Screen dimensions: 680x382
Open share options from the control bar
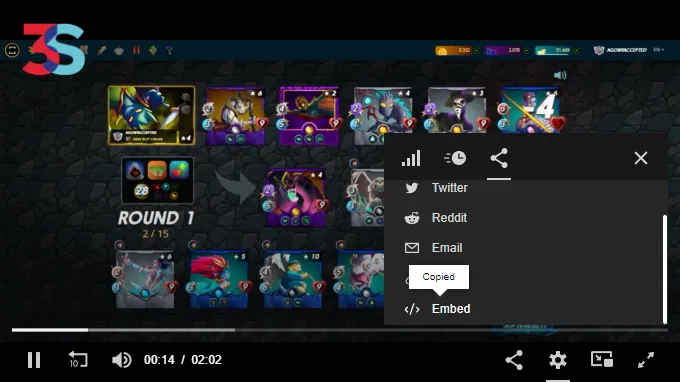(x=514, y=360)
